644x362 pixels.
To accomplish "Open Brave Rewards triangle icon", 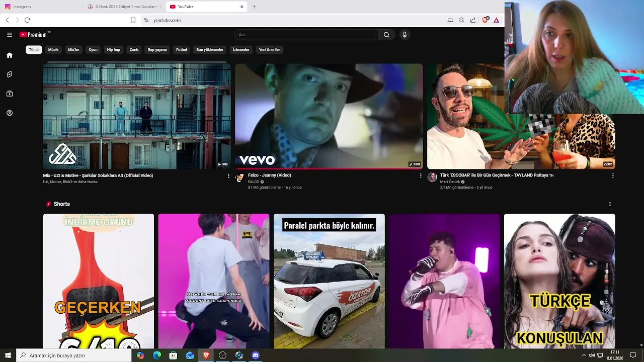I will pos(497,20).
